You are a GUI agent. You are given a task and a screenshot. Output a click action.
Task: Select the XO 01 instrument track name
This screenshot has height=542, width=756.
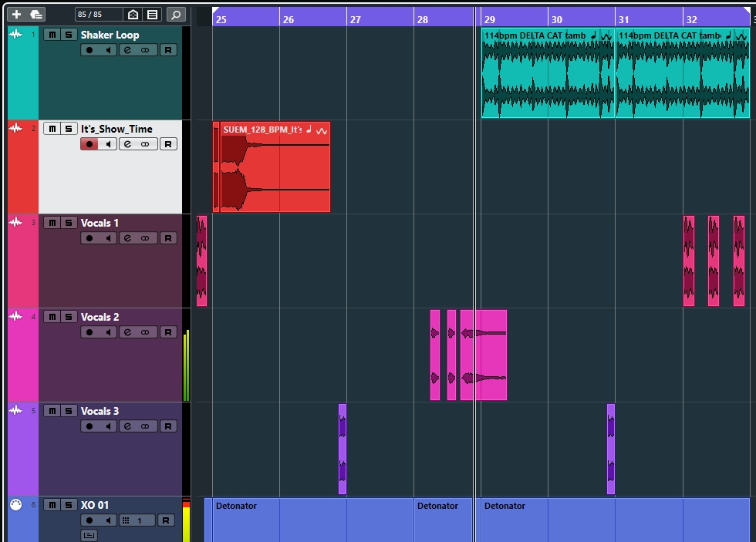click(x=95, y=505)
